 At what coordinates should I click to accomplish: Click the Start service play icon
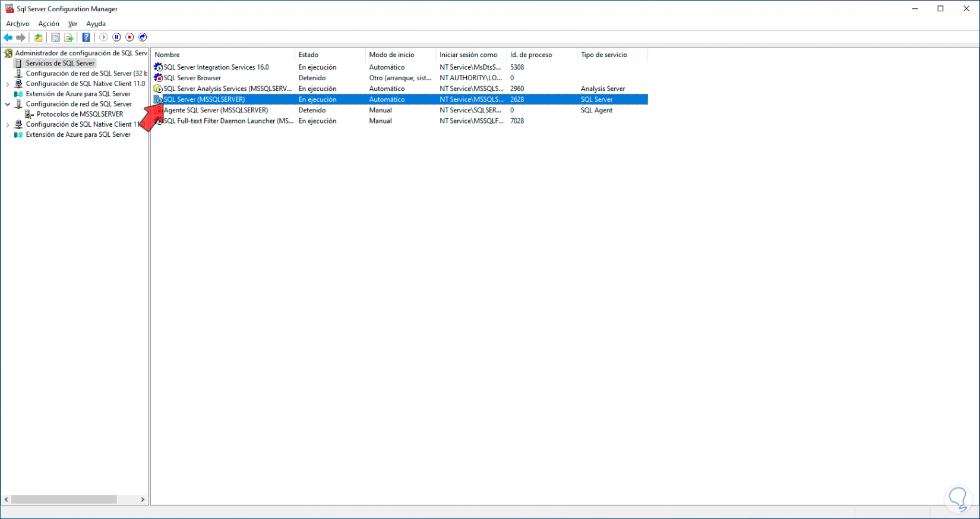(104, 37)
